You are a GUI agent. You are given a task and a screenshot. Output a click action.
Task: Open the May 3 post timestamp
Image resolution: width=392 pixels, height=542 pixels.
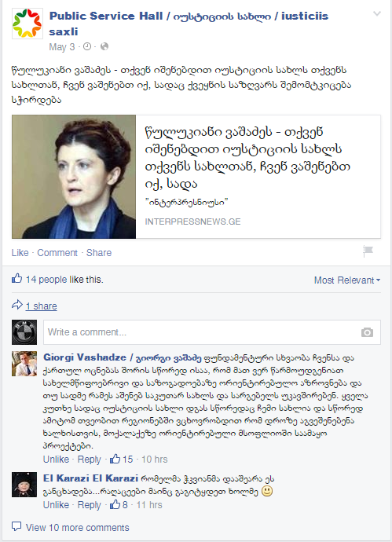click(62, 47)
